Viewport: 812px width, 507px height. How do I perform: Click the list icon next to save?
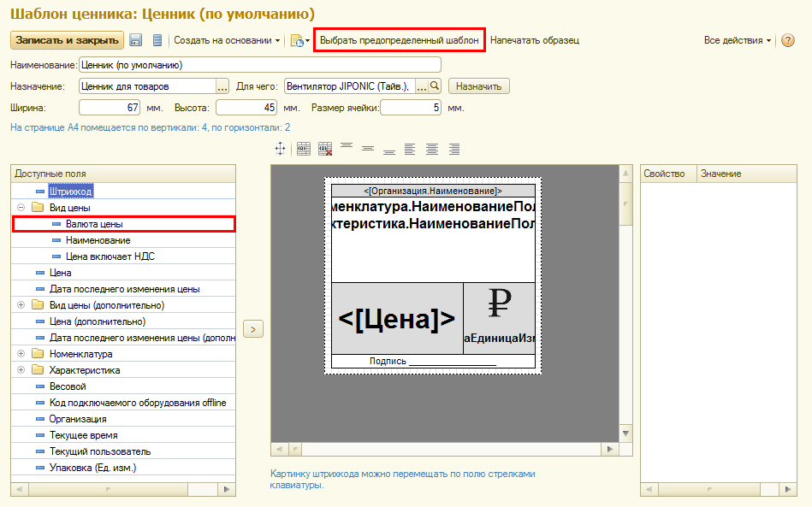point(157,40)
